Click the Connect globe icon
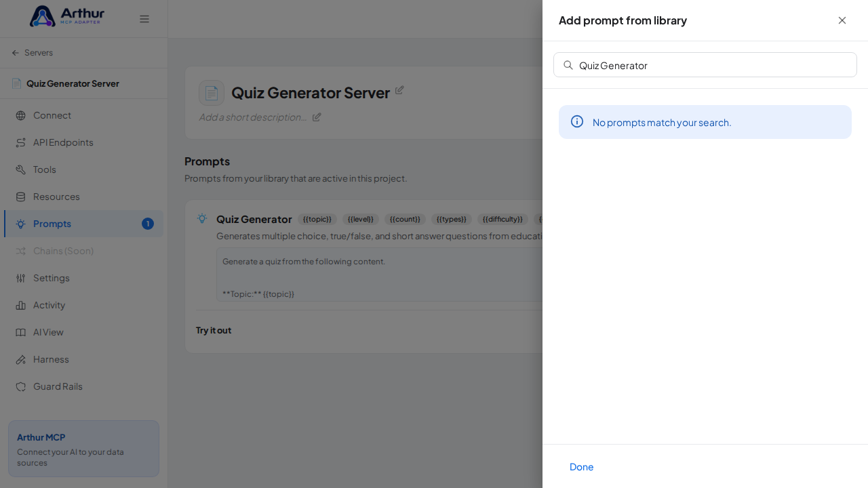This screenshot has height=488, width=868. (x=21, y=115)
